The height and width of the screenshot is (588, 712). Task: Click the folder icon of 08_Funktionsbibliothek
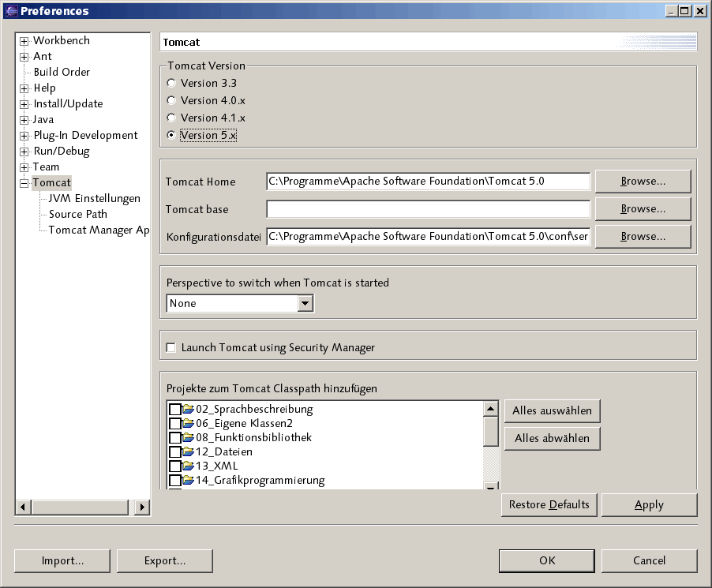pos(188,437)
